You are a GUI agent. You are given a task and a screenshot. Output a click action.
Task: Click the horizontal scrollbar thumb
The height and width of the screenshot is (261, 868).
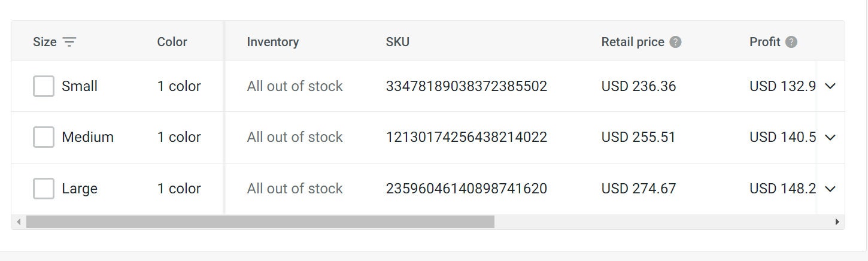point(260,222)
